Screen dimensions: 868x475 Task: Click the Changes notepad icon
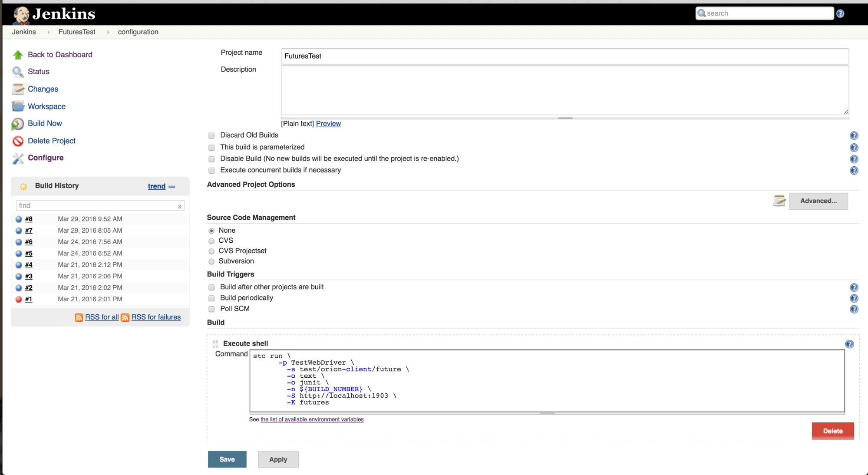tap(18, 89)
